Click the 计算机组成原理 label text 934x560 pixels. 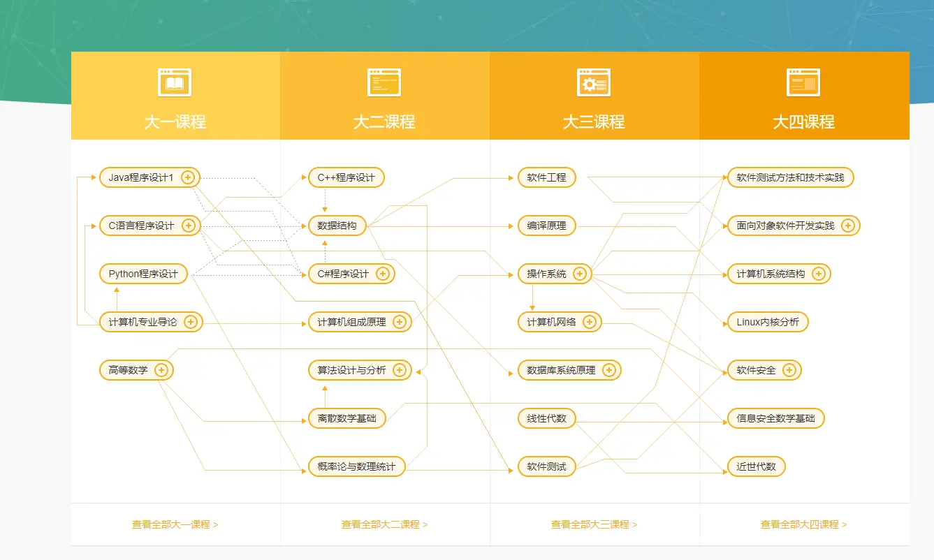pos(351,322)
